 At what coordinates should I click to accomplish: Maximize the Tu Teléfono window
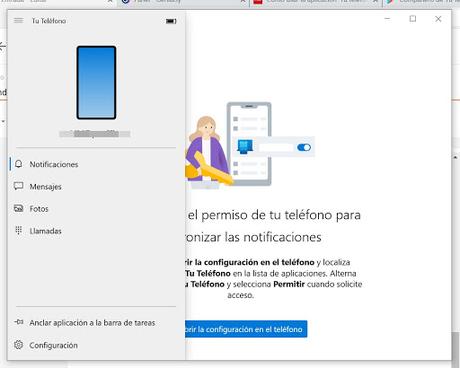click(413, 19)
